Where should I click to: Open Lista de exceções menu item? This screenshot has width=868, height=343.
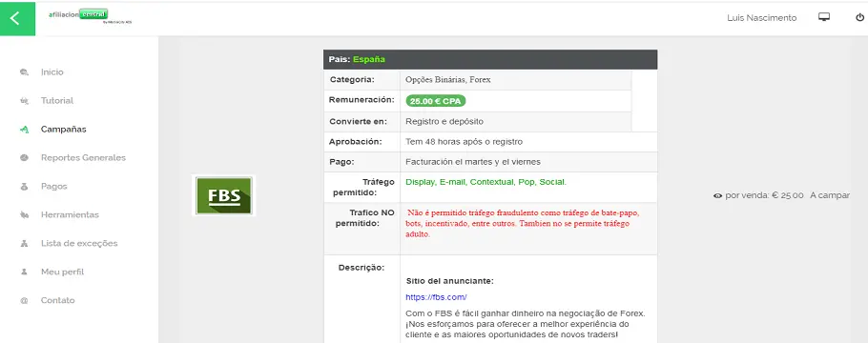pyautogui.click(x=79, y=244)
